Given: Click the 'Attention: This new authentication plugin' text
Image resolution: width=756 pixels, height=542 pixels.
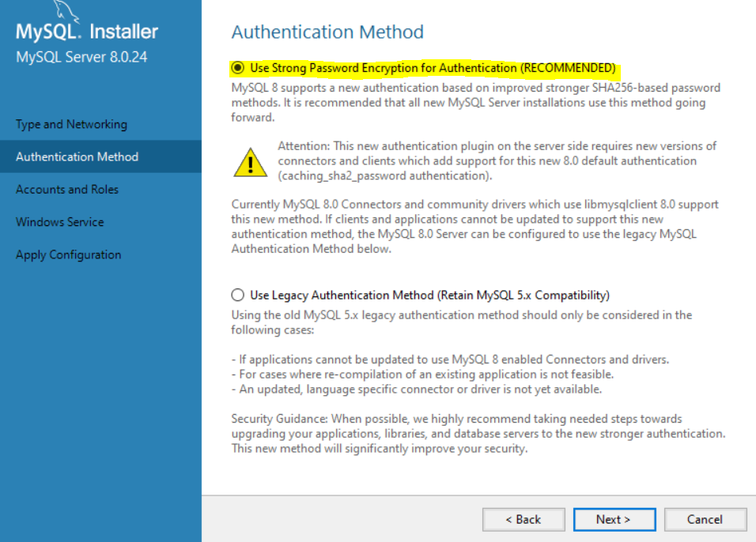Looking at the screenshot, I should click(497, 161).
